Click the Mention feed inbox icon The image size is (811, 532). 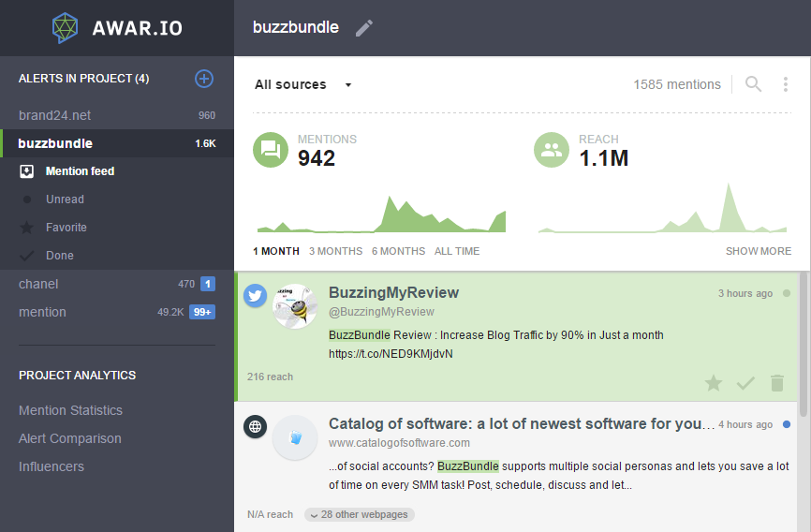(26, 171)
